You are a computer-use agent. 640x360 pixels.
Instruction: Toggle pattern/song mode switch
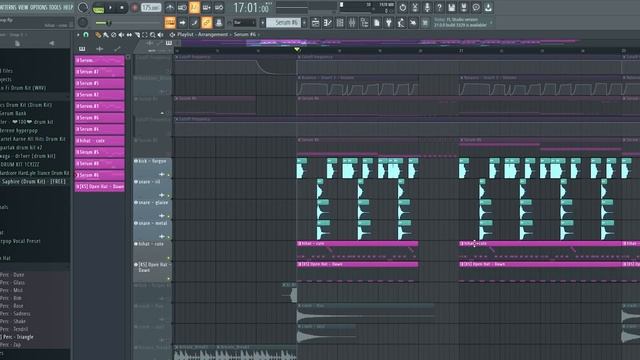98,8
